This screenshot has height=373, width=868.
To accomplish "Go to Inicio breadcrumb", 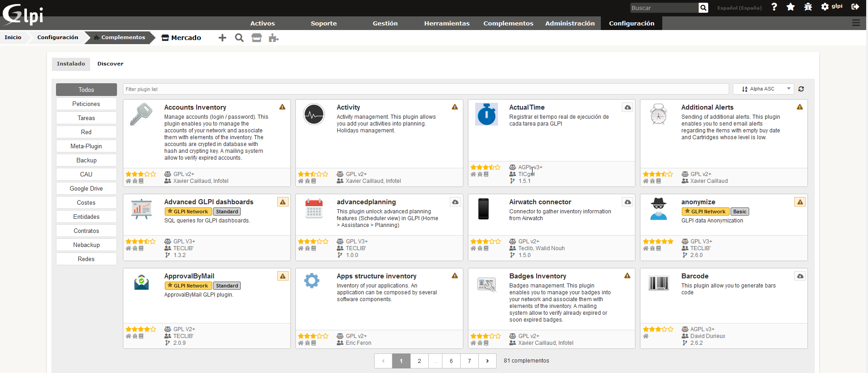I will point(13,37).
